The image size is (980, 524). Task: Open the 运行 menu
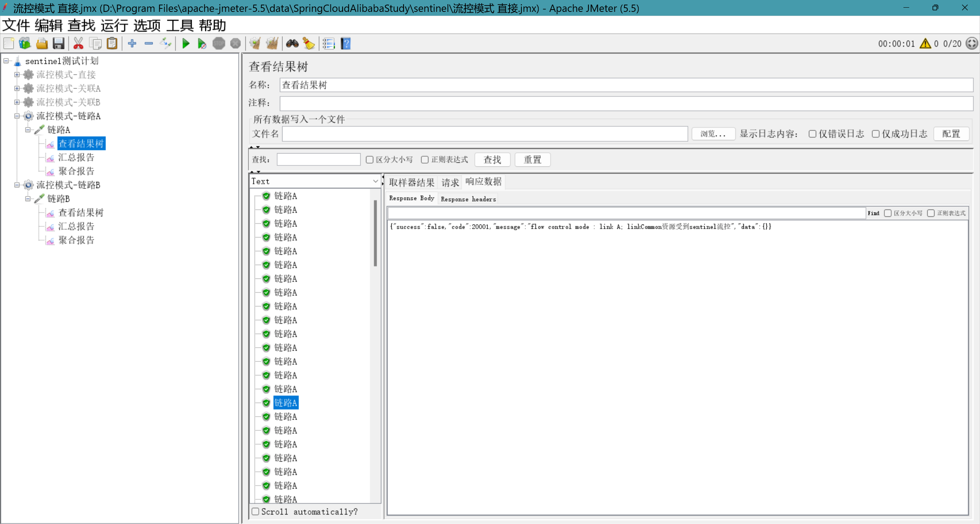[114, 26]
